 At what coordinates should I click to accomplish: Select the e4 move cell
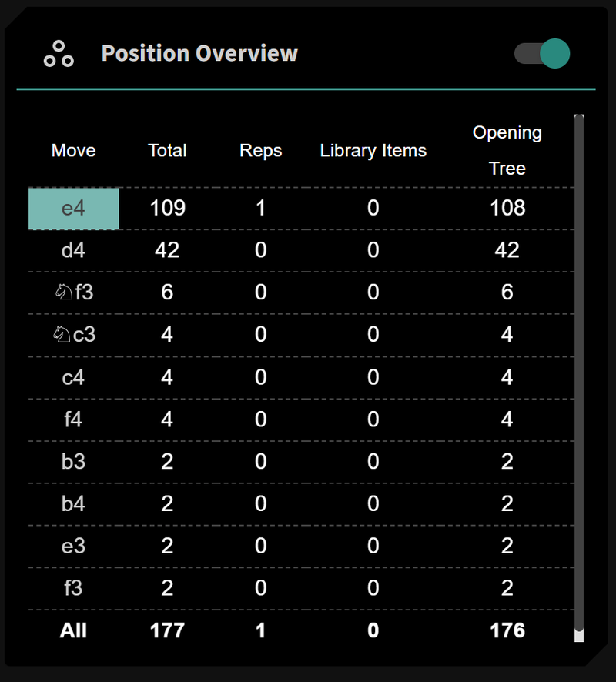(x=74, y=209)
